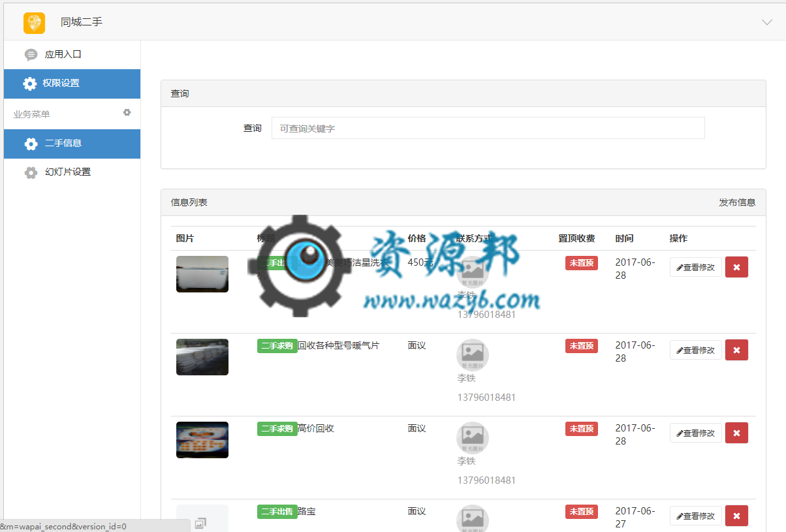Click the 图片 column header
The height and width of the screenshot is (532, 786).
coord(185,239)
